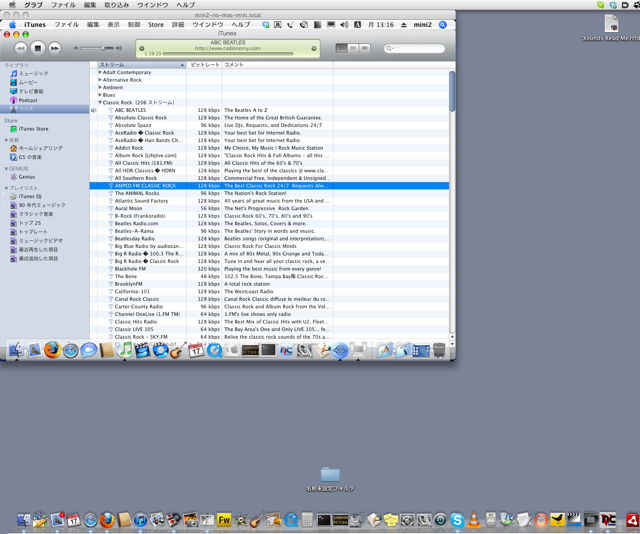Select the ABC BEATLES stream row
Screen dimensions: 640x534
[x=269, y=110]
